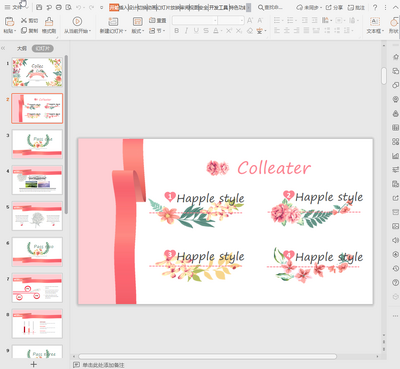Image resolution: width=400 pixels, height=369 pixels.
Task: Open the Section dropdown
Action: [156, 31]
